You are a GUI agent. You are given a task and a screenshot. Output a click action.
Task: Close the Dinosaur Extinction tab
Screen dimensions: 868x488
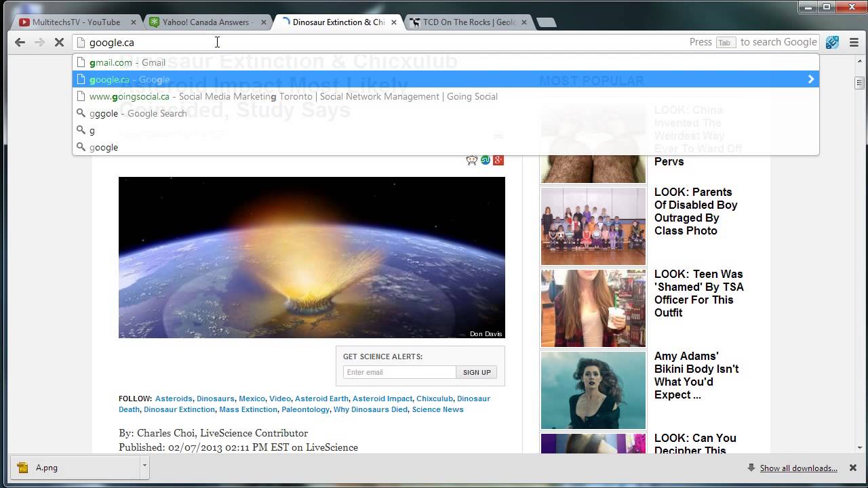pos(394,22)
